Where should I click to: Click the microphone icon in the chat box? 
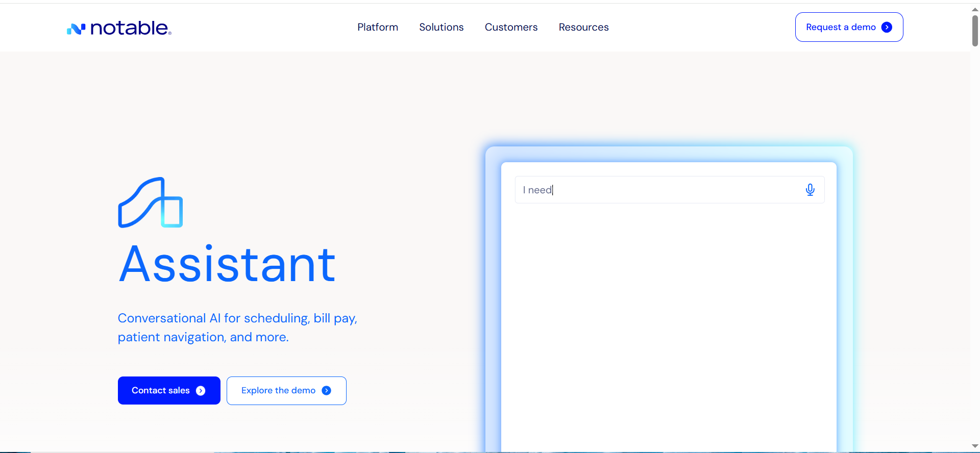click(x=810, y=190)
